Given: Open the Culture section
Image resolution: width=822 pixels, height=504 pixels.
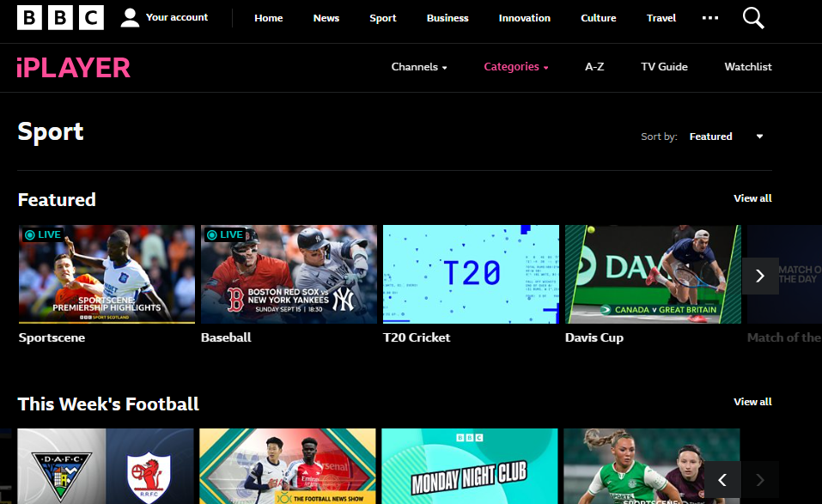Looking at the screenshot, I should 598,18.
